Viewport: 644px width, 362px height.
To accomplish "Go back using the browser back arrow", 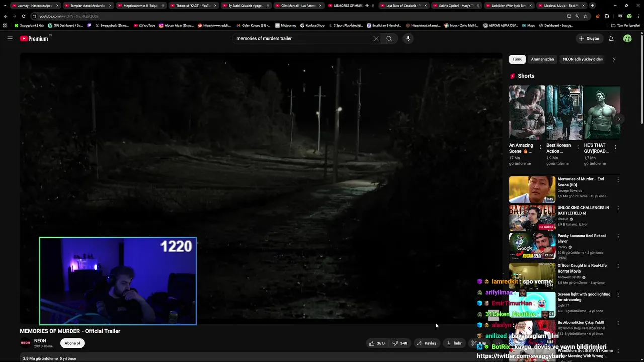I will 6,16.
